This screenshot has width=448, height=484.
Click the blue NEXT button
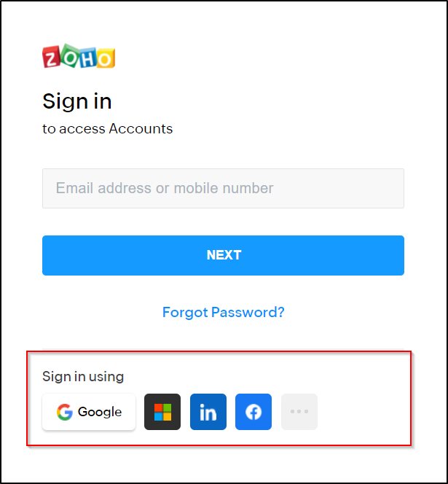[223, 255]
